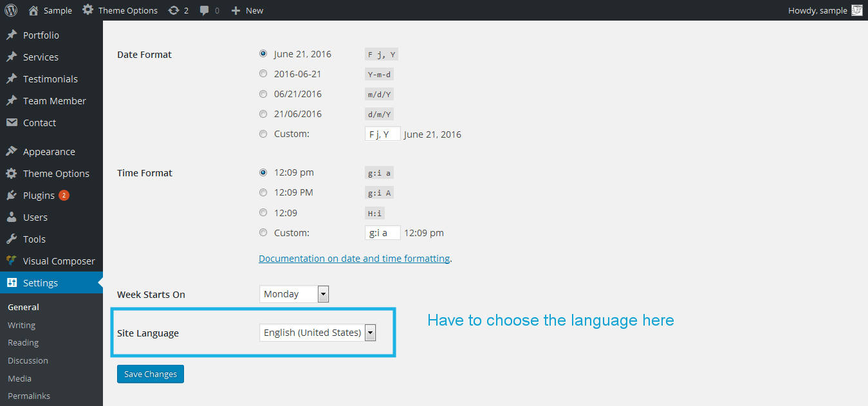Open the Appearance menu
This screenshot has width=868, height=406.
pyautogui.click(x=49, y=152)
